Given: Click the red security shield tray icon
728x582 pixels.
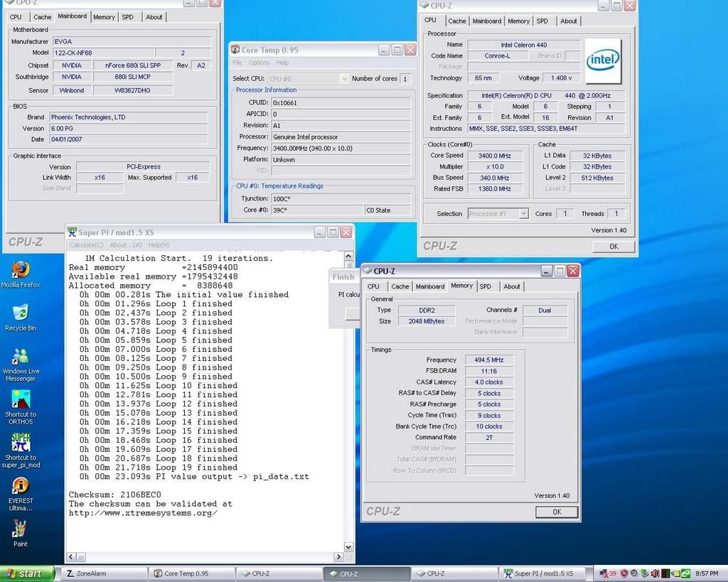Looking at the screenshot, I should click(624, 573).
